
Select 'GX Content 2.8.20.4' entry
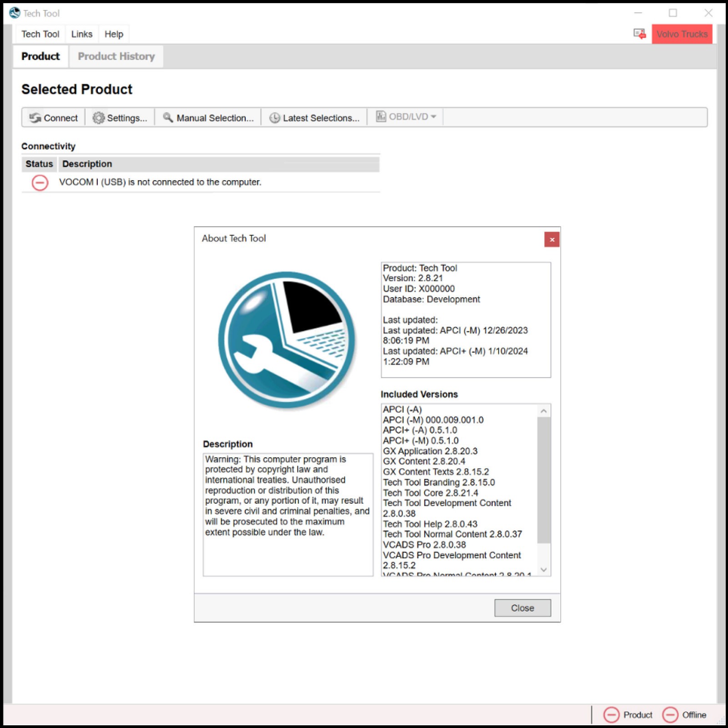(424, 461)
